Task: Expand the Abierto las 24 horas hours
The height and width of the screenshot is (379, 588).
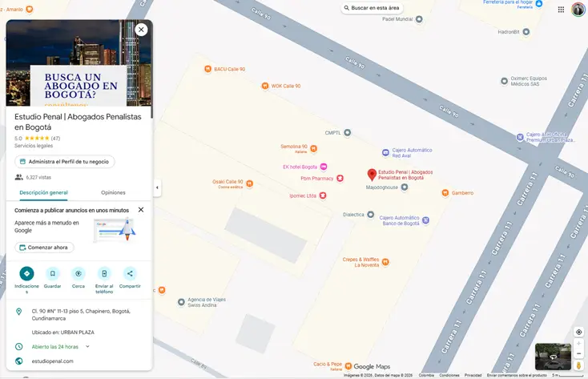Action: [x=87, y=347]
